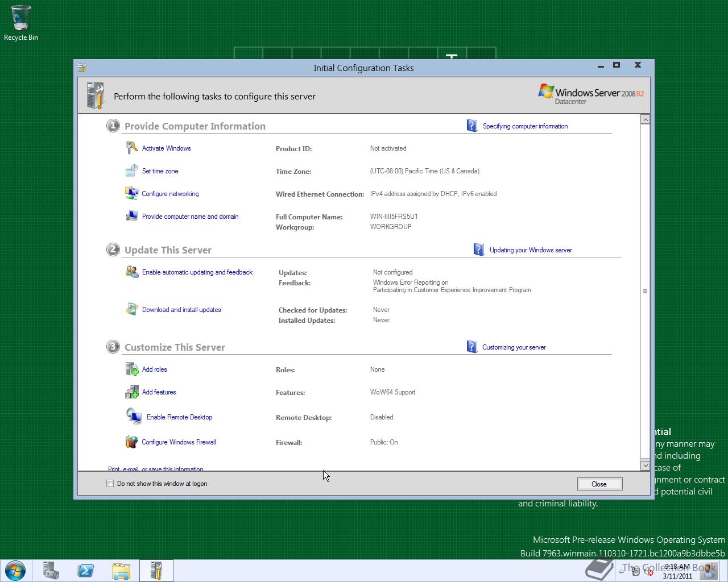Open the Start menu orb
Image resolution: width=728 pixels, height=582 pixels.
15,570
